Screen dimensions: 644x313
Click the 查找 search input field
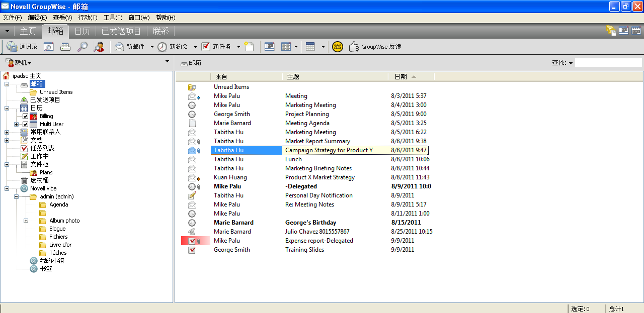[x=608, y=63]
